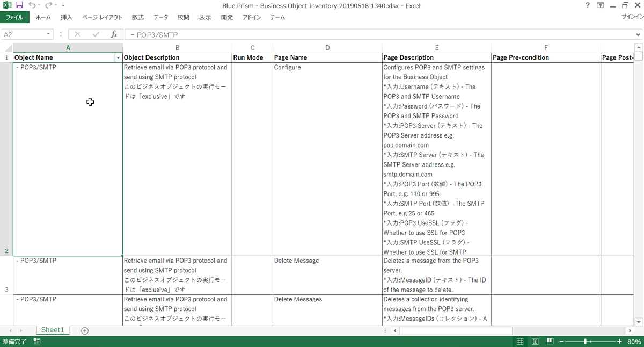The image size is (644, 347).
Task: Select the Page Name header cell
Action: [x=327, y=57]
